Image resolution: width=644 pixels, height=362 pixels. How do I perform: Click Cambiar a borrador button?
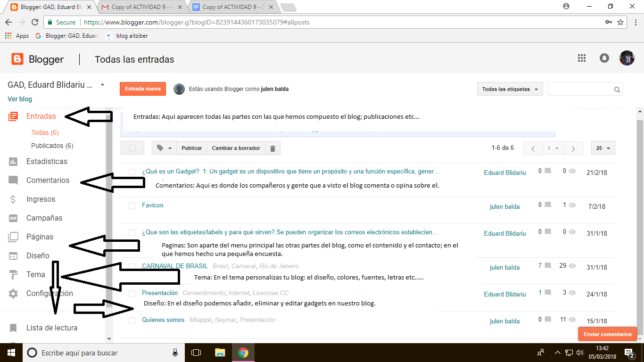(x=236, y=148)
